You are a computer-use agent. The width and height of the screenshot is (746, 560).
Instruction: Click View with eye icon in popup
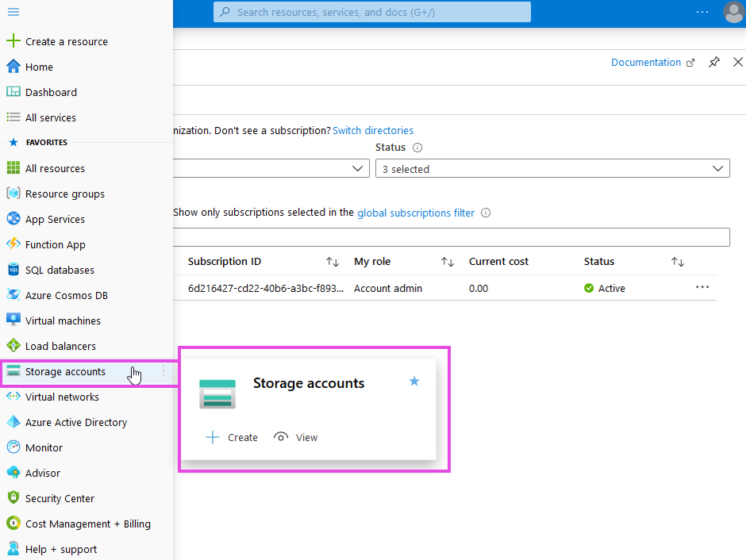pyautogui.click(x=295, y=437)
